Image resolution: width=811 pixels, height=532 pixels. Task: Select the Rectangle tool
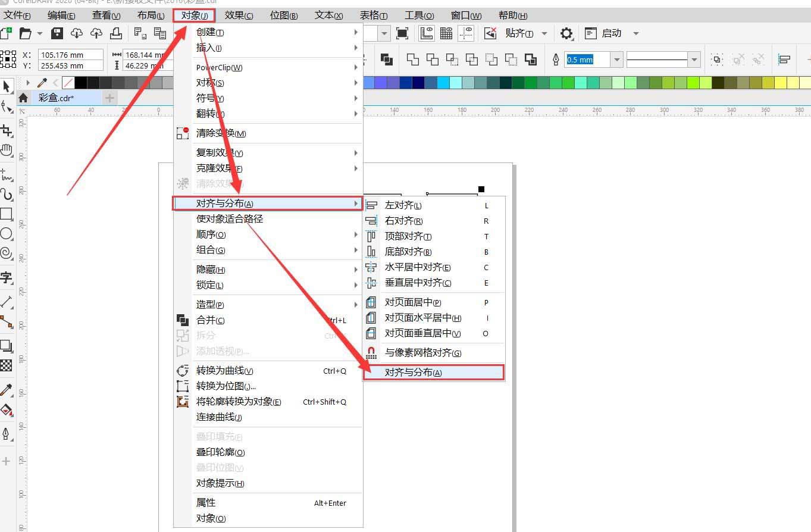click(7, 214)
